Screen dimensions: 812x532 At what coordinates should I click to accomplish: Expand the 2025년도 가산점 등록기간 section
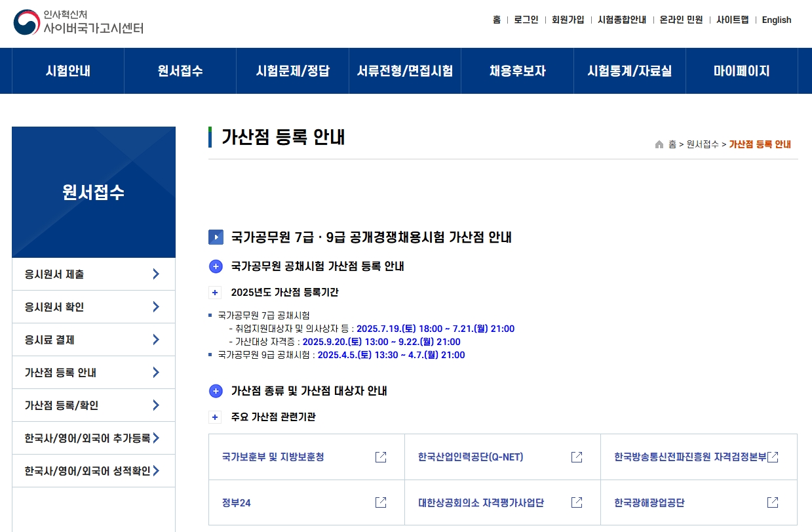pos(215,292)
